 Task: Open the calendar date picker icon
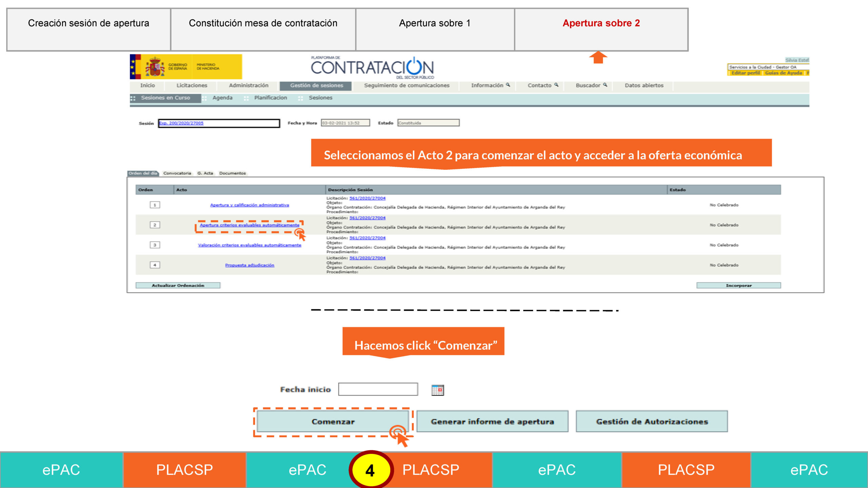click(x=437, y=390)
